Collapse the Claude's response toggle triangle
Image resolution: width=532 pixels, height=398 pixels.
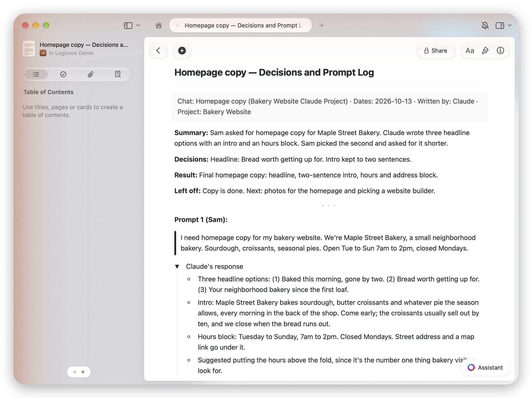click(x=177, y=266)
